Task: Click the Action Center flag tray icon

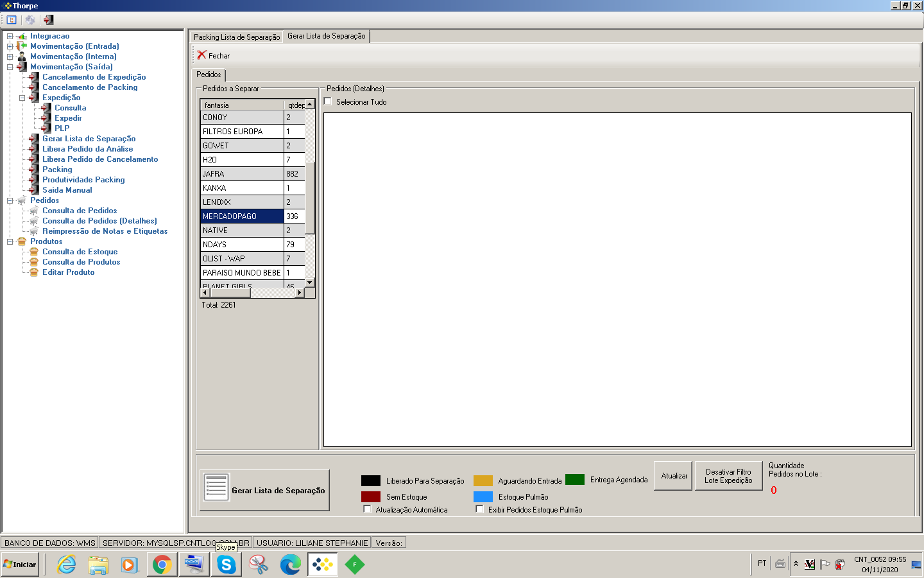Action: point(825,565)
